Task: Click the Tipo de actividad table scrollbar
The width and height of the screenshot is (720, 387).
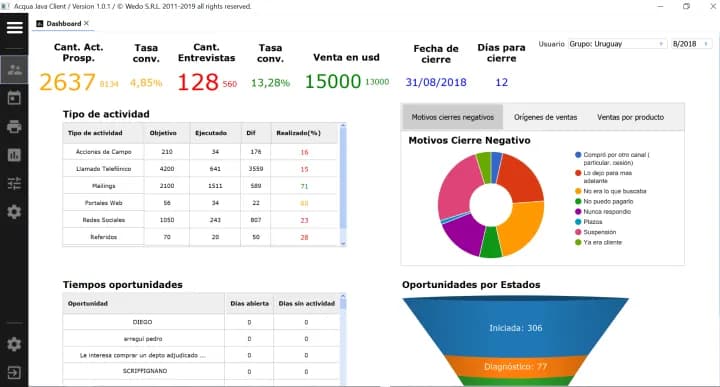Action: [343, 185]
